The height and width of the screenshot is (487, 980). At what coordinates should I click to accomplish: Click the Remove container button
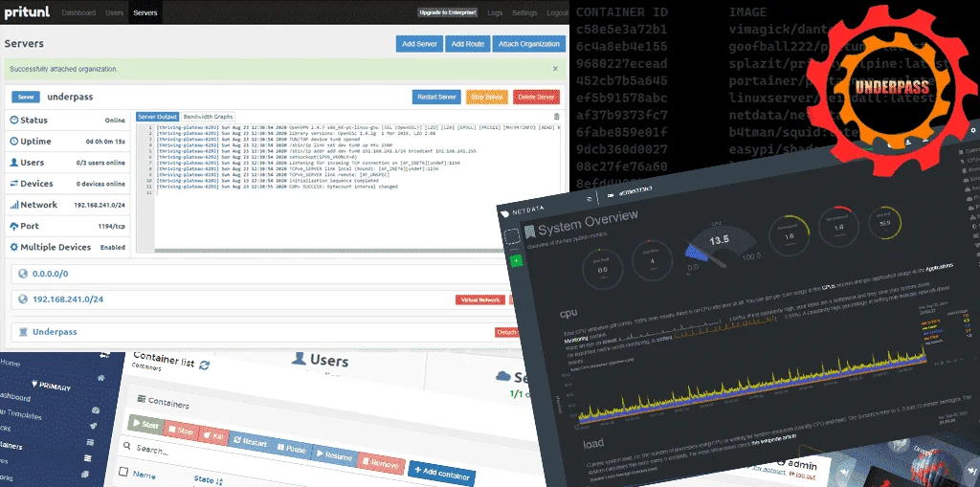point(381,464)
